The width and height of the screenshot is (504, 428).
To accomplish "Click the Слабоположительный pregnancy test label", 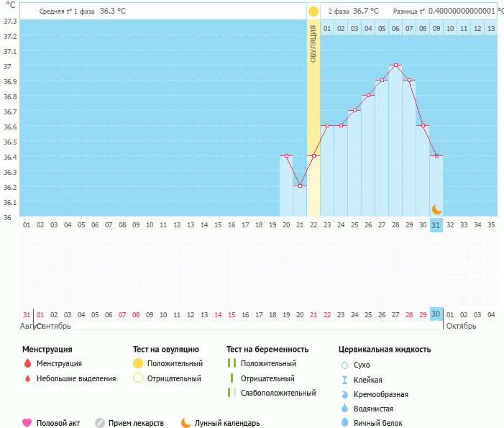I will [x=278, y=393].
